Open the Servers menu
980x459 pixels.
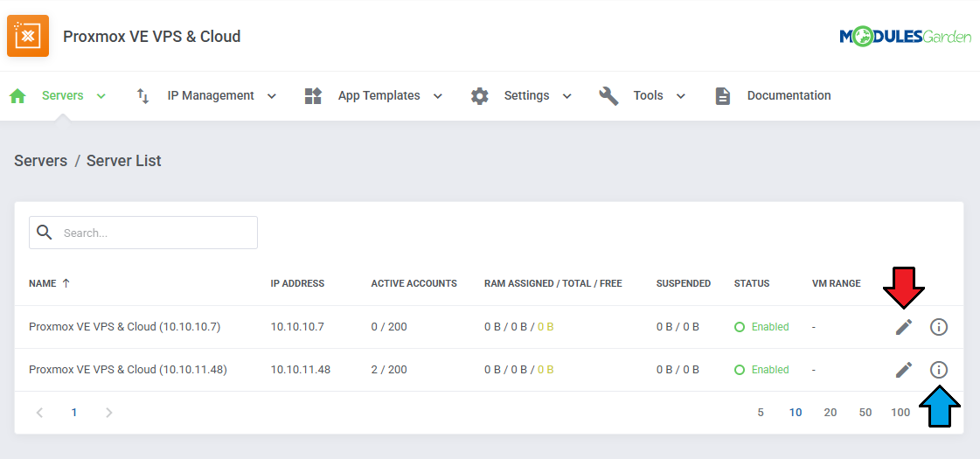(x=62, y=95)
